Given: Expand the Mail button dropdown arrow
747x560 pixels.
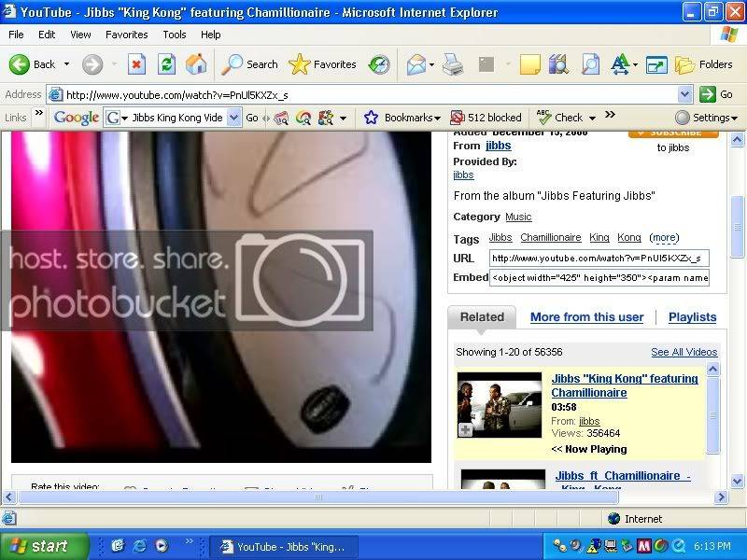Looking at the screenshot, I should tap(431, 64).
